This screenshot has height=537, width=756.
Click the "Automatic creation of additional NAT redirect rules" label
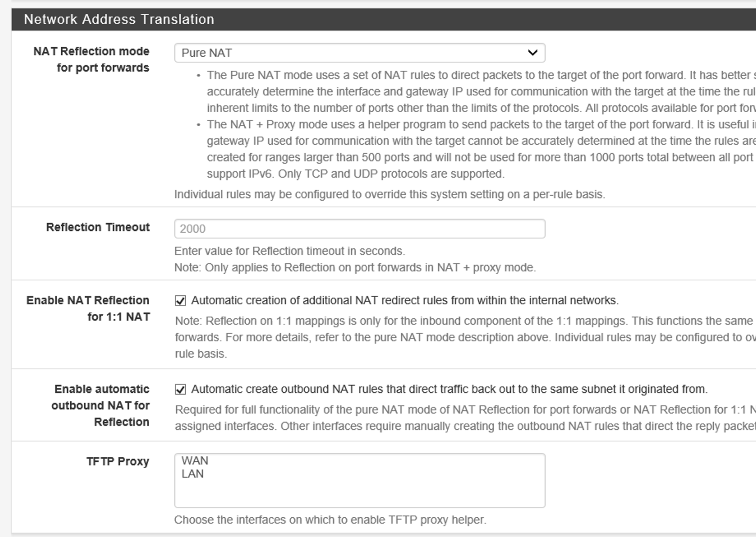pos(405,301)
